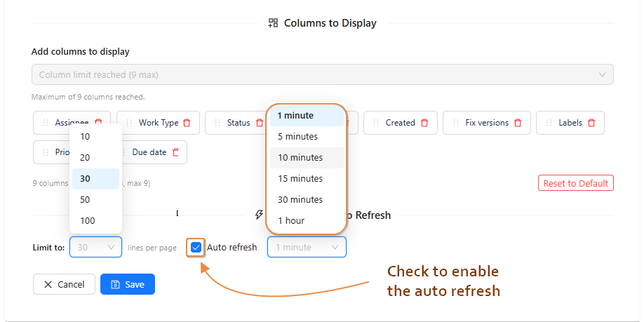Open the auto refresh interval dropdown

click(x=307, y=247)
